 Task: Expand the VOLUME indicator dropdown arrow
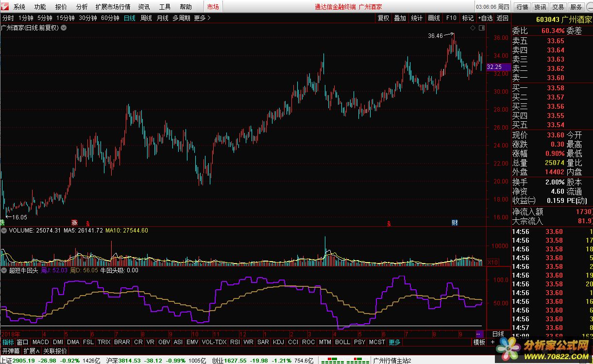pos(4,231)
